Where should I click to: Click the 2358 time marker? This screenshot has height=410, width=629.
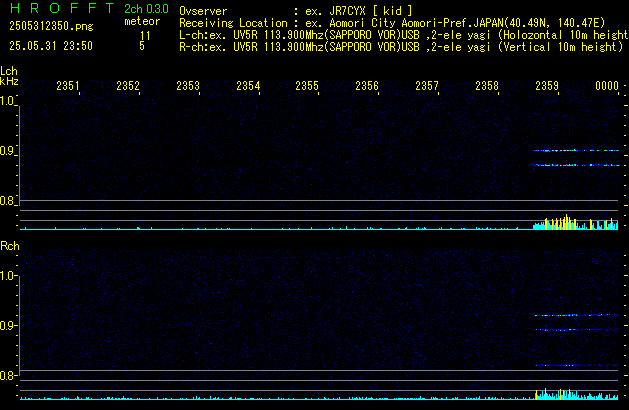pos(487,86)
